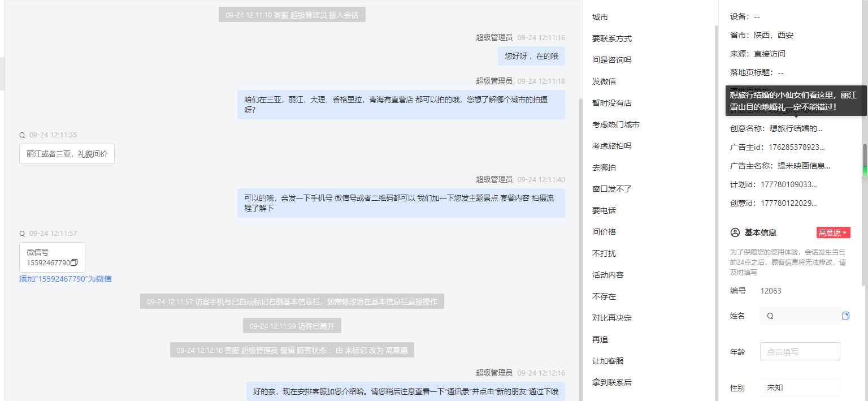Choose the 对比再决定 quick reply

(612, 318)
